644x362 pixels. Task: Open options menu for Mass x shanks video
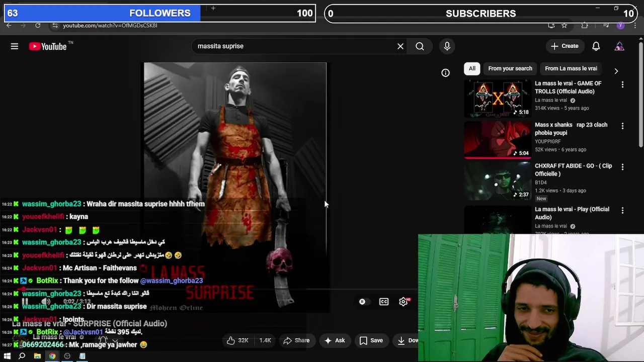(x=622, y=126)
